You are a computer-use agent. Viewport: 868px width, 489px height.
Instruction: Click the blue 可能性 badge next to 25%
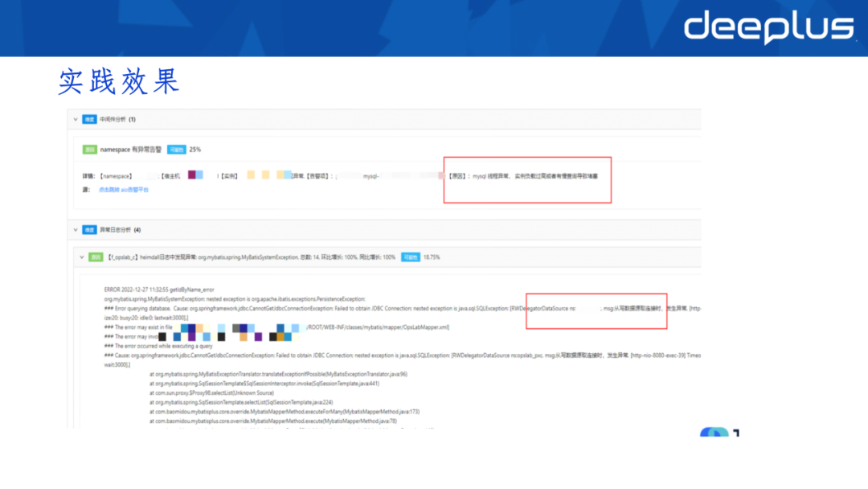pos(177,150)
